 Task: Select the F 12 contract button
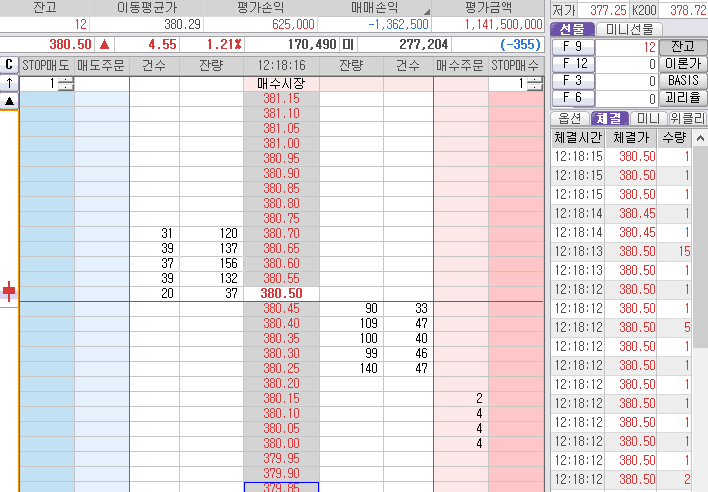573,64
